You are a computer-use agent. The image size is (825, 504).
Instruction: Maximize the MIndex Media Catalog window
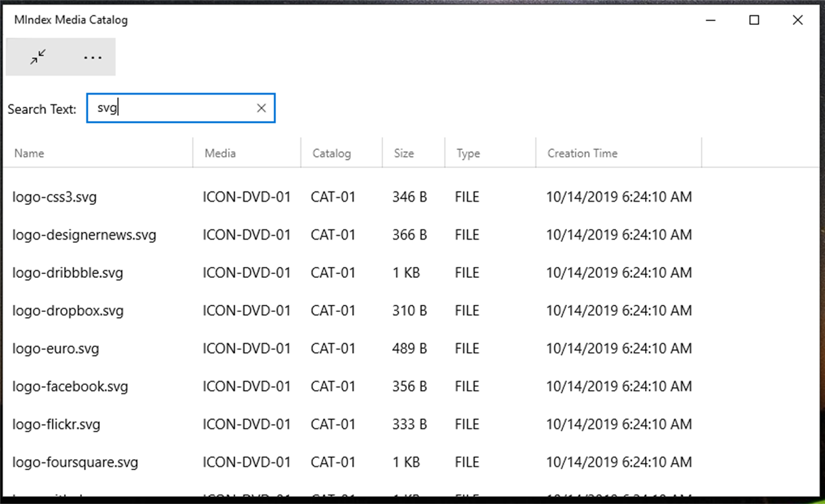coord(754,20)
